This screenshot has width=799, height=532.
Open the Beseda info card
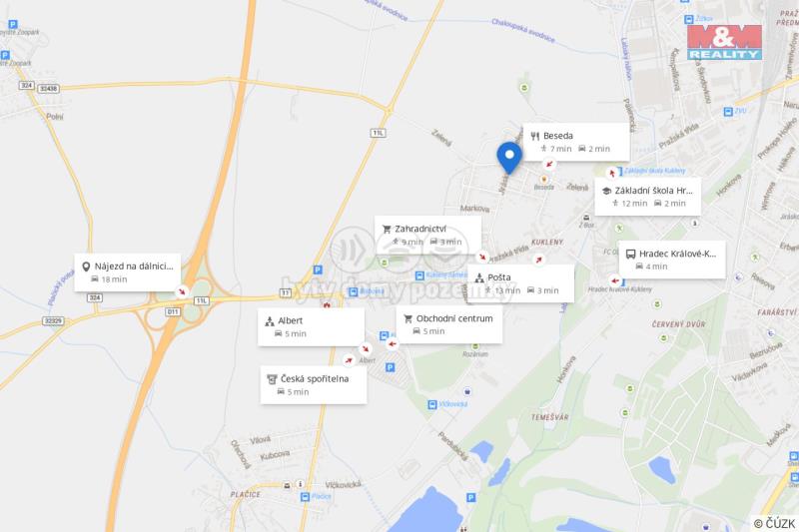coord(576,142)
